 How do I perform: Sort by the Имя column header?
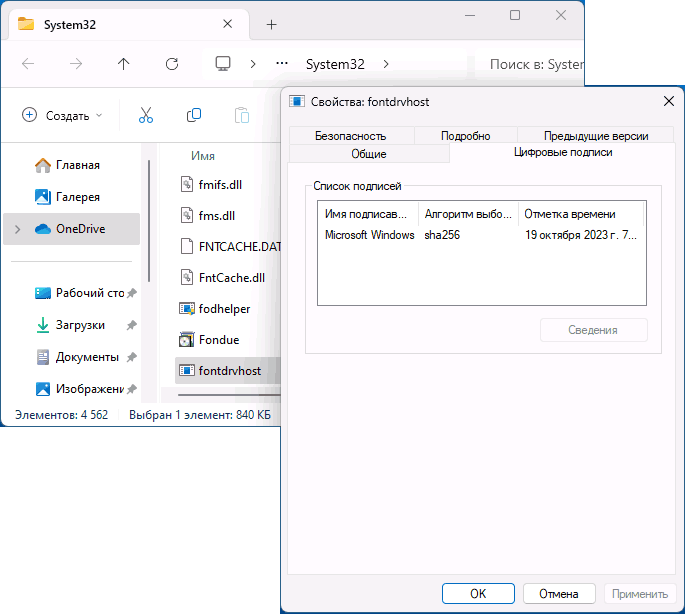click(203, 156)
